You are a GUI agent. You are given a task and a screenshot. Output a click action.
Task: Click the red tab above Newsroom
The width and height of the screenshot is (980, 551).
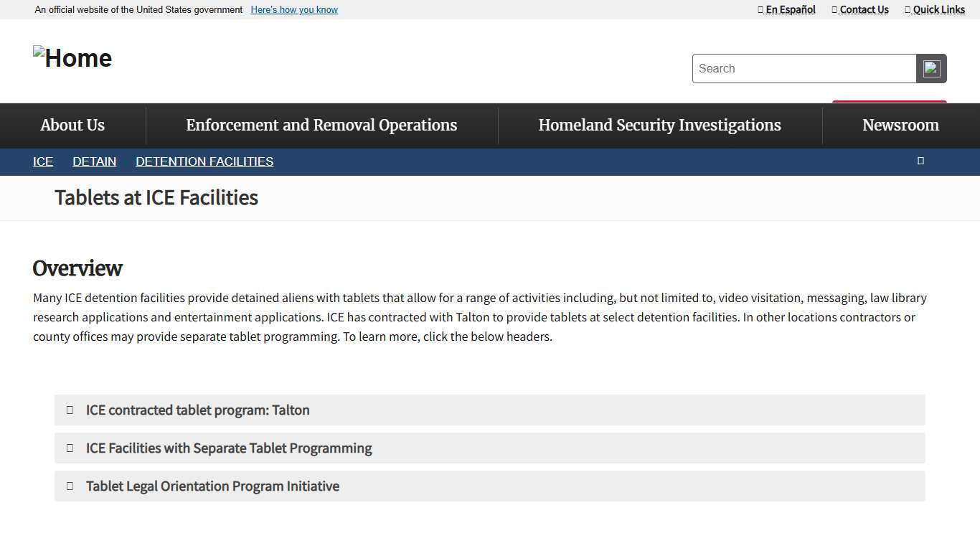(x=889, y=102)
